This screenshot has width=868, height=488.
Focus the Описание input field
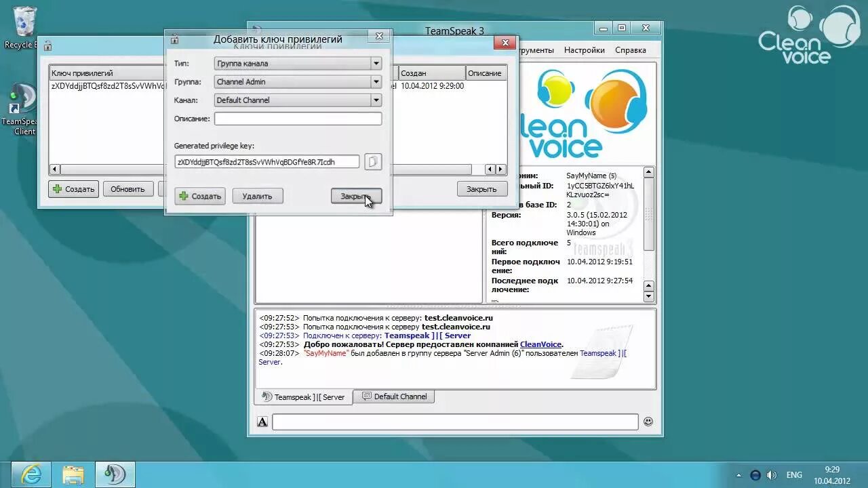point(298,119)
